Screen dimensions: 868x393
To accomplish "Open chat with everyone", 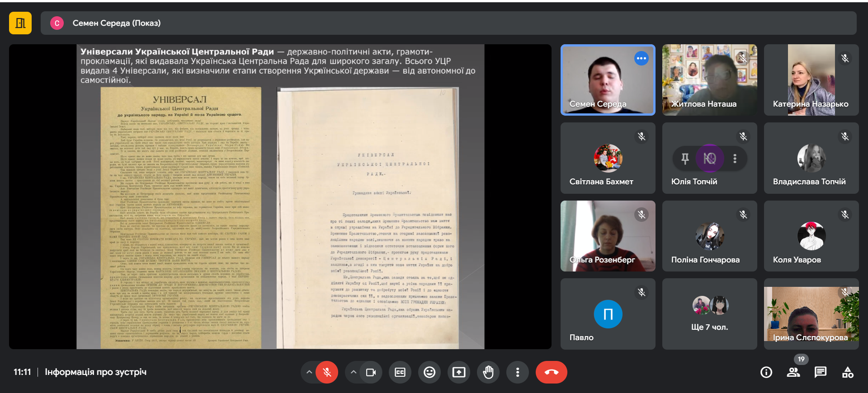I will point(820,372).
